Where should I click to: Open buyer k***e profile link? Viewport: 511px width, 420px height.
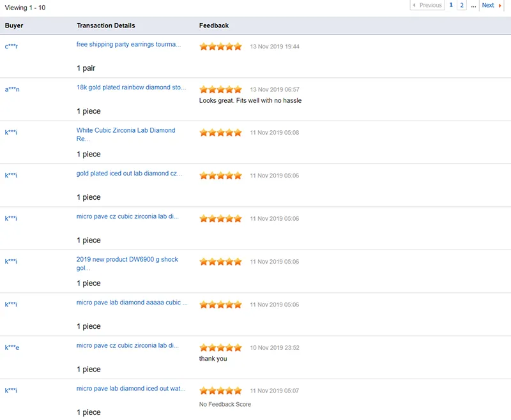pos(12,347)
